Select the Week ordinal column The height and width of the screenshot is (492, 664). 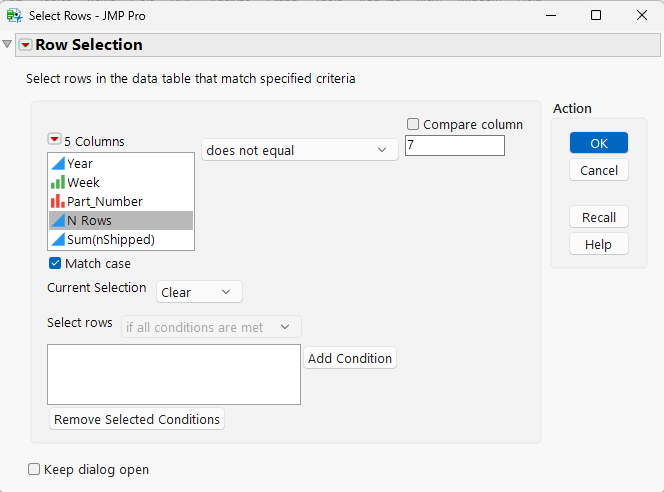click(83, 182)
